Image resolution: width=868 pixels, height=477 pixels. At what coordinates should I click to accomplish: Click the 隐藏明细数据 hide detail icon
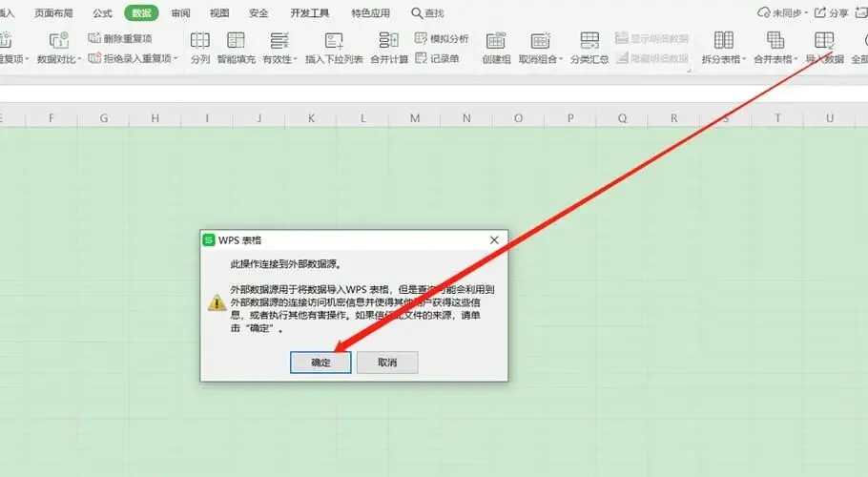pyautogui.click(x=622, y=57)
